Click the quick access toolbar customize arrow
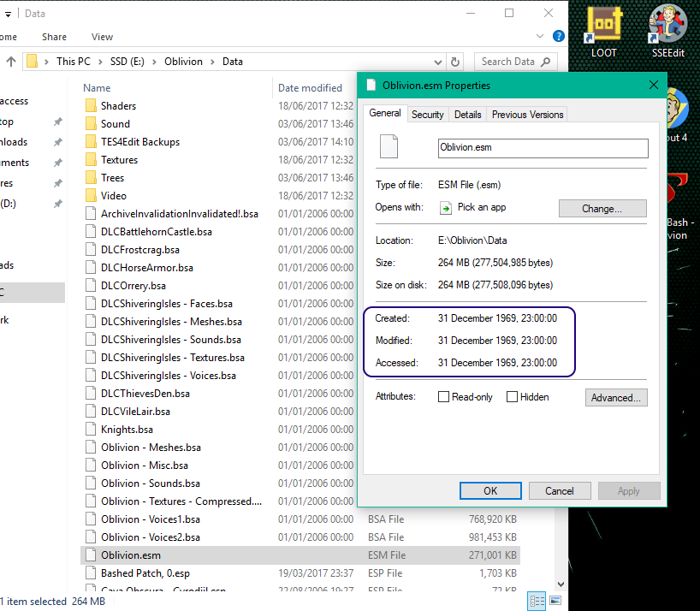Viewport: 700px width, 611px height. [x=8, y=15]
